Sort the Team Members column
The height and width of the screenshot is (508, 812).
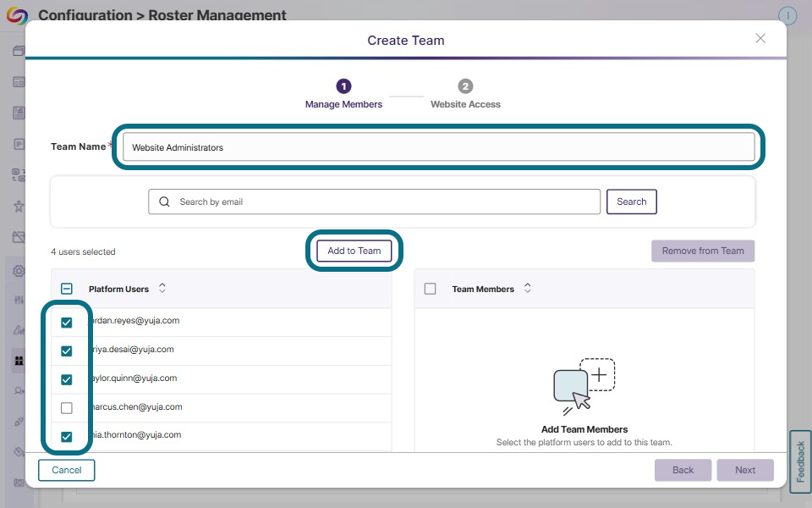pyautogui.click(x=527, y=288)
